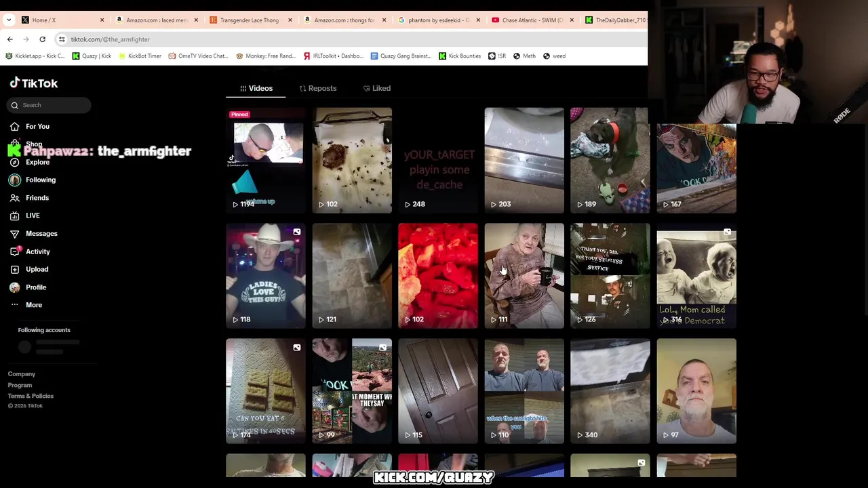Open the Monkey: Free Random bookmark
868x488 pixels.
[265, 56]
